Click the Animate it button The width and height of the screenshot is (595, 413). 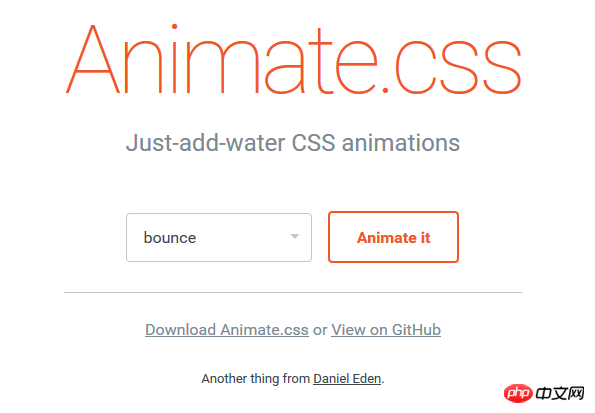click(394, 237)
